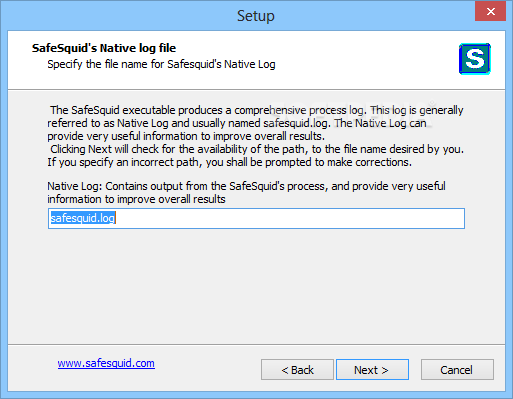
Task: Click the "provide very useful information" line
Action: click(186, 136)
